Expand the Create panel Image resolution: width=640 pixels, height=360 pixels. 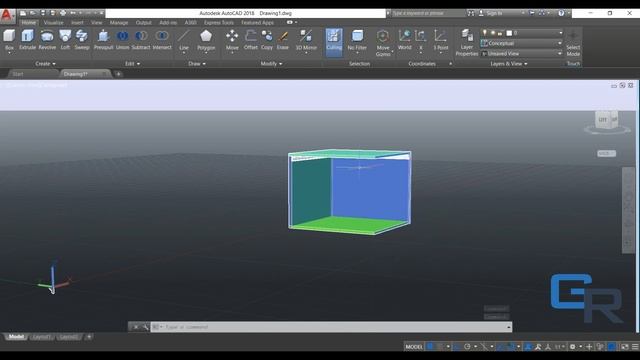point(45,64)
